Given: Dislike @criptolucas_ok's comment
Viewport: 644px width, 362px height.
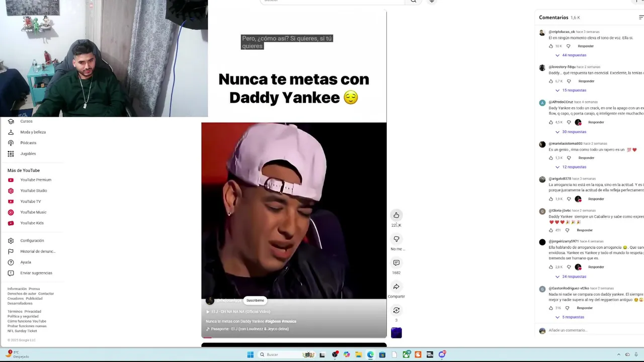Looking at the screenshot, I should coord(569,46).
